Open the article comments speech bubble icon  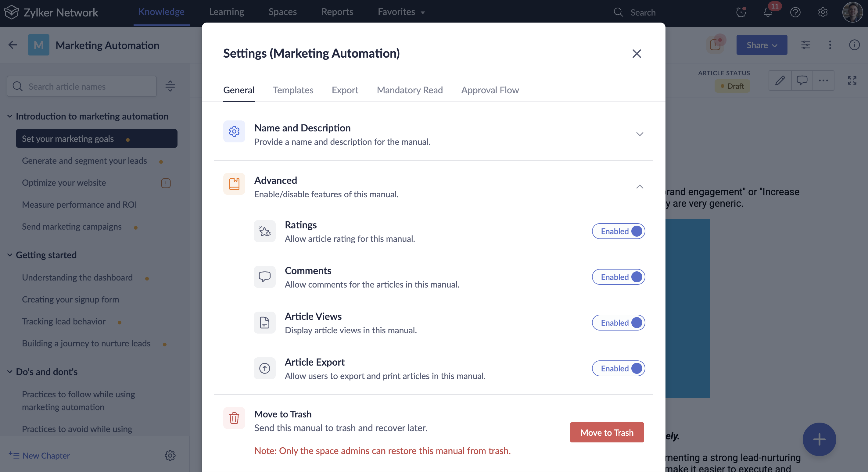point(802,80)
